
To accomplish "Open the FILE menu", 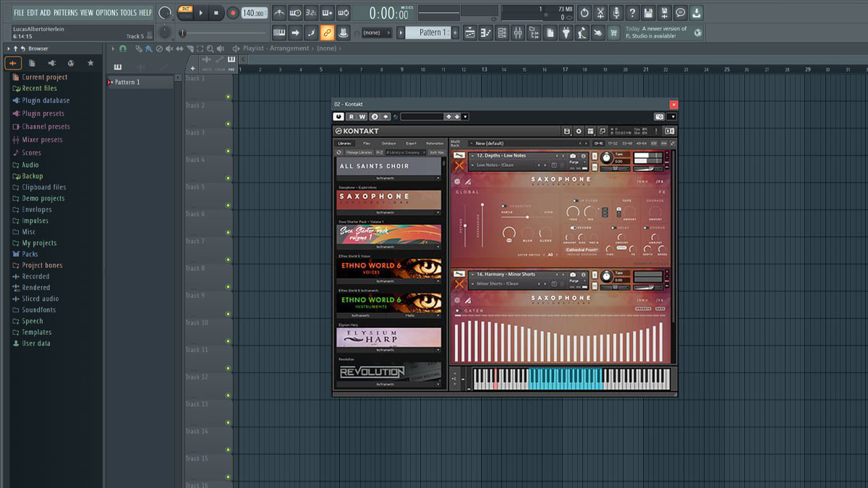I will (19, 12).
